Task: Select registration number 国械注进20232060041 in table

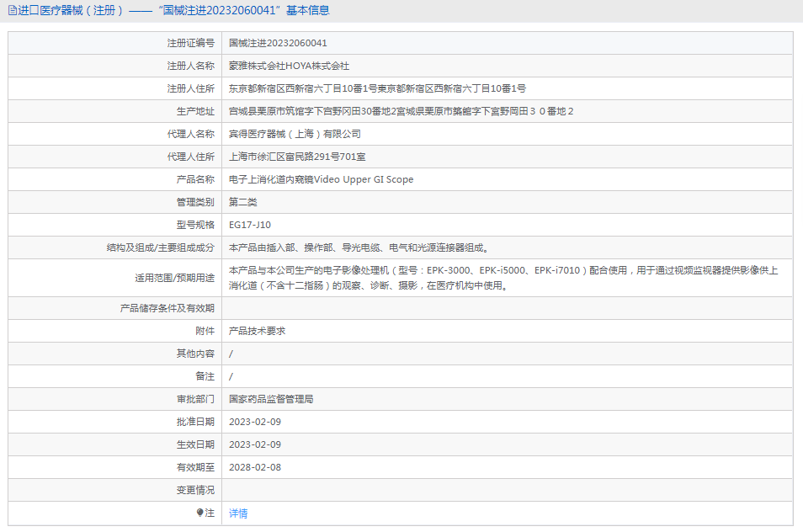Action: (278, 43)
